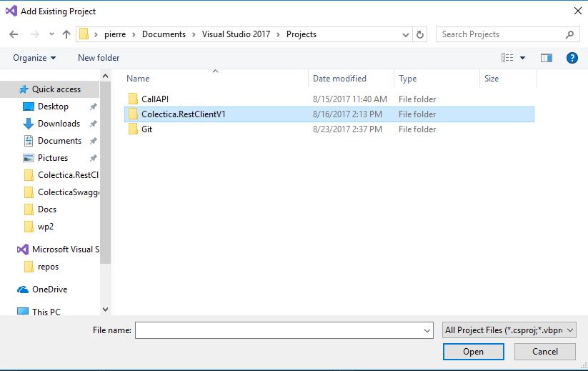Open the view options dropdown arrow
The image size is (588, 371).
pyautogui.click(x=522, y=58)
